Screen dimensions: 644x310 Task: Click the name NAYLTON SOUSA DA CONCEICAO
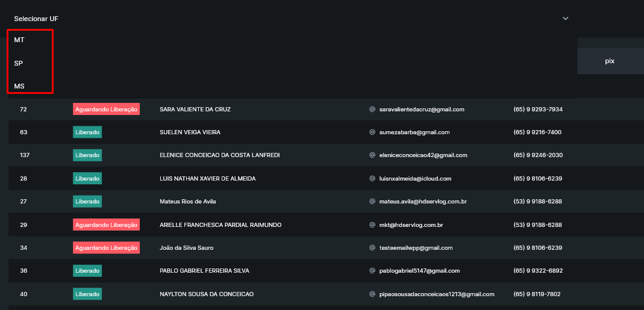click(x=207, y=294)
